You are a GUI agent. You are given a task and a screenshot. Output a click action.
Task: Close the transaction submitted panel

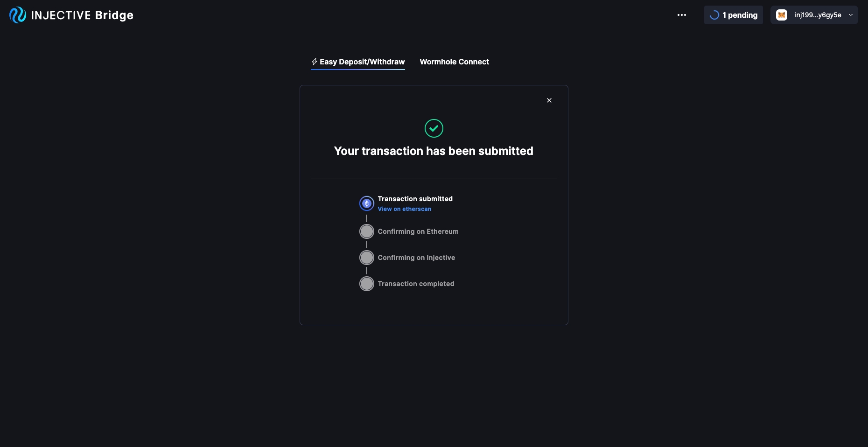[x=549, y=100]
